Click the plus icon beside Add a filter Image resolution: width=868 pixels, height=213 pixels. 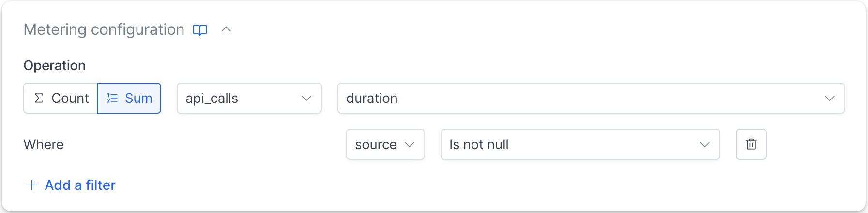tap(32, 185)
